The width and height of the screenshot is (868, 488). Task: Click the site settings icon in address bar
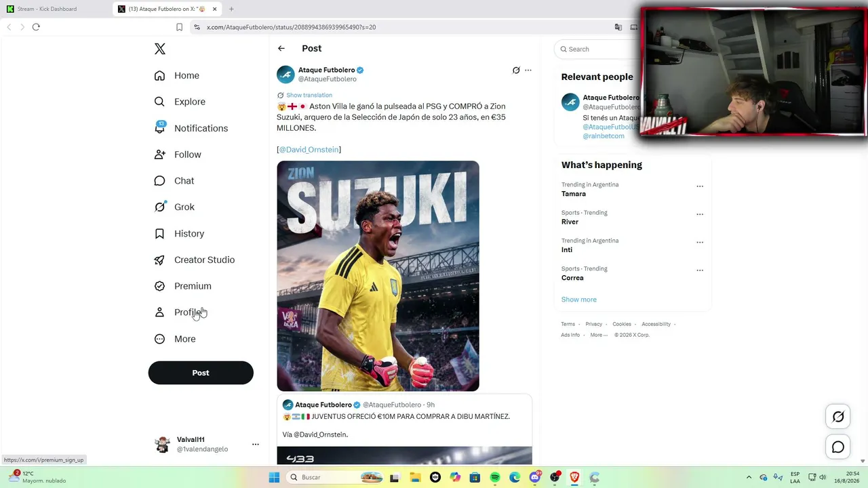tap(197, 27)
